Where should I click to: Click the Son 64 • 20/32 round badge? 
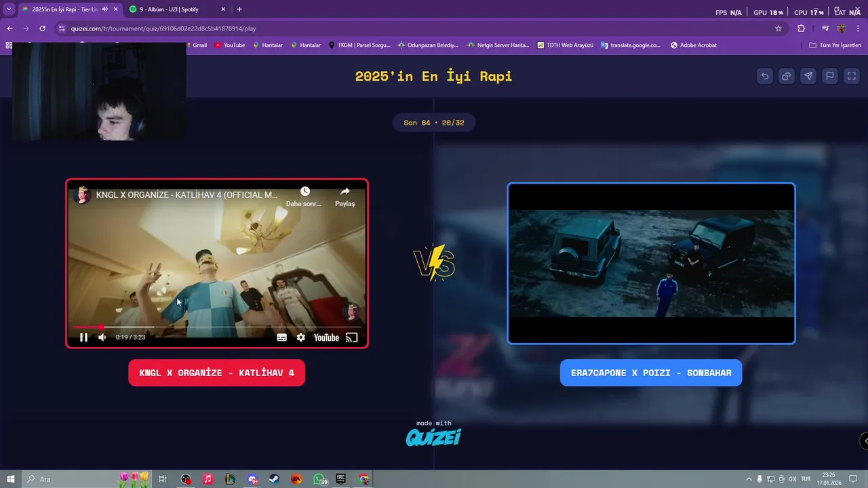[434, 123]
